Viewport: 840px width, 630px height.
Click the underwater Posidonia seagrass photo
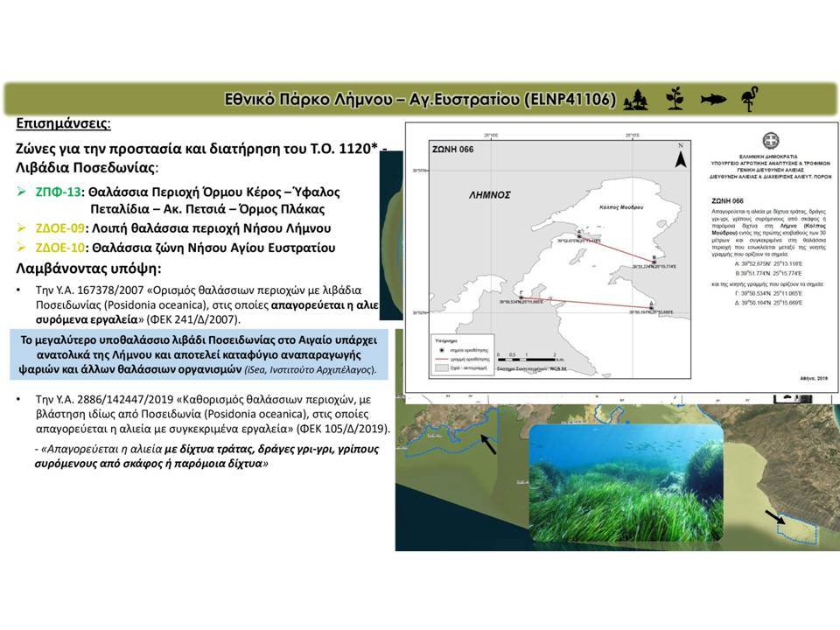626,483
